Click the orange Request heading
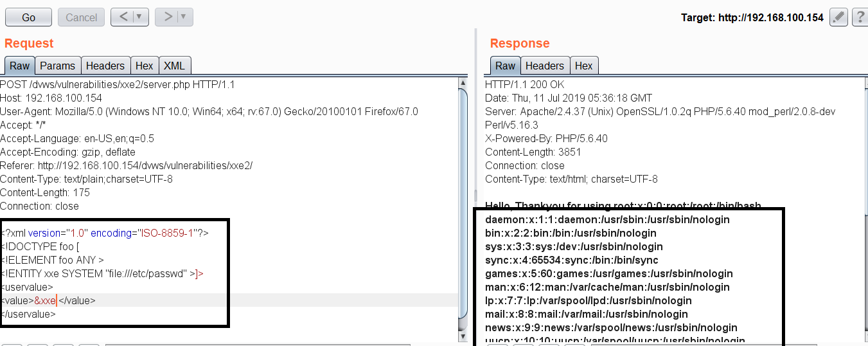The image size is (868, 346). pyautogui.click(x=29, y=43)
